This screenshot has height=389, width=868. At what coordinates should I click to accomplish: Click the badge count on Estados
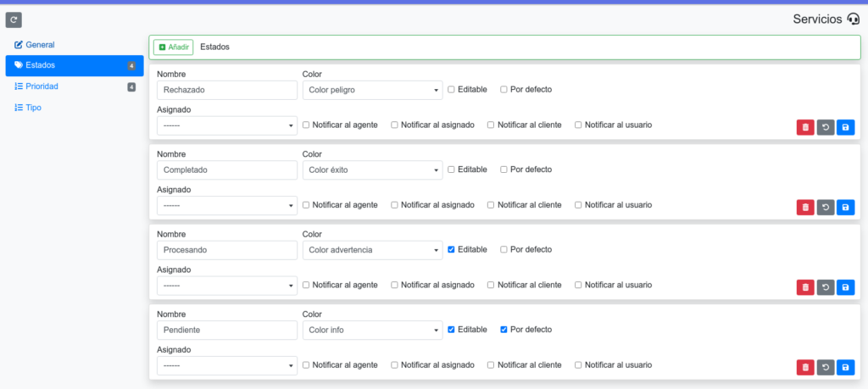point(131,66)
